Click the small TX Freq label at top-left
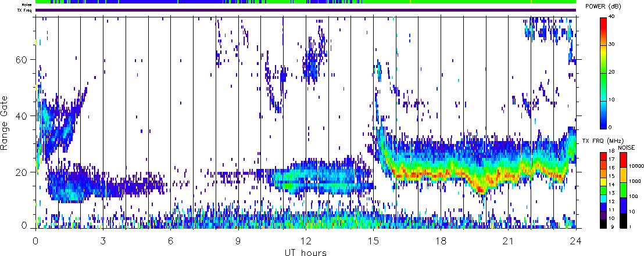The width and height of the screenshot is (644, 256). click(24, 10)
